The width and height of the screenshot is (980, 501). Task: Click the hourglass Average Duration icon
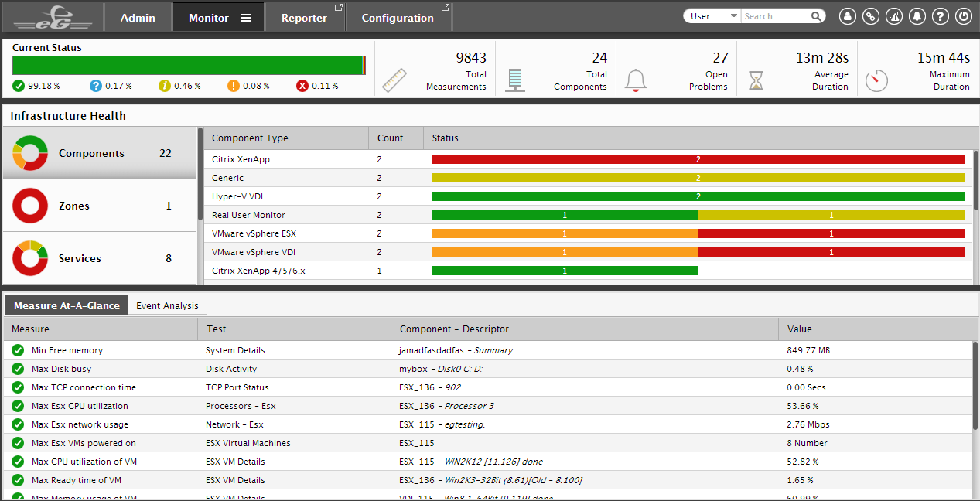point(756,80)
